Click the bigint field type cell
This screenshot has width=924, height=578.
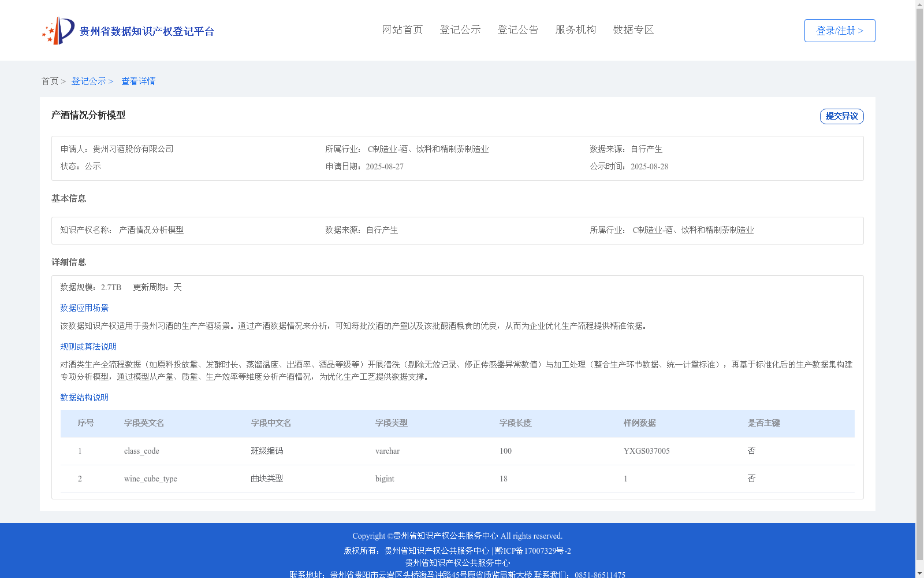pyautogui.click(x=385, y=479)
